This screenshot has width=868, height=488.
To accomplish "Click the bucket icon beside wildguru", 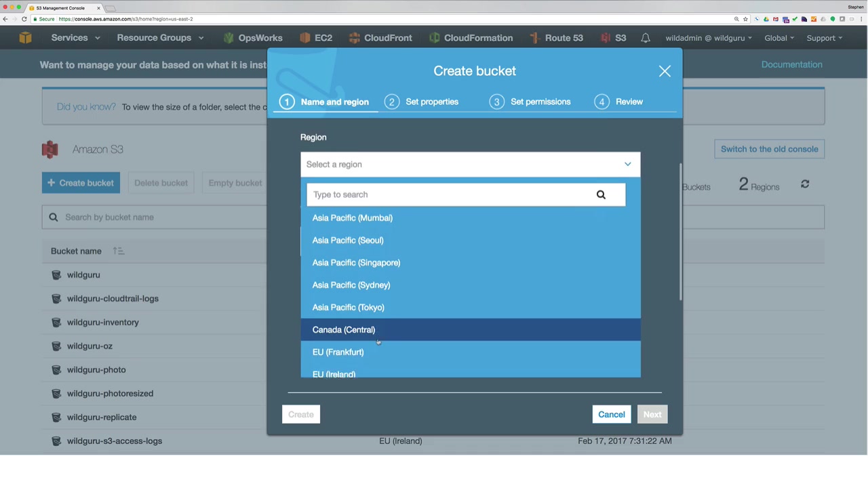I will tap(56, 274).
